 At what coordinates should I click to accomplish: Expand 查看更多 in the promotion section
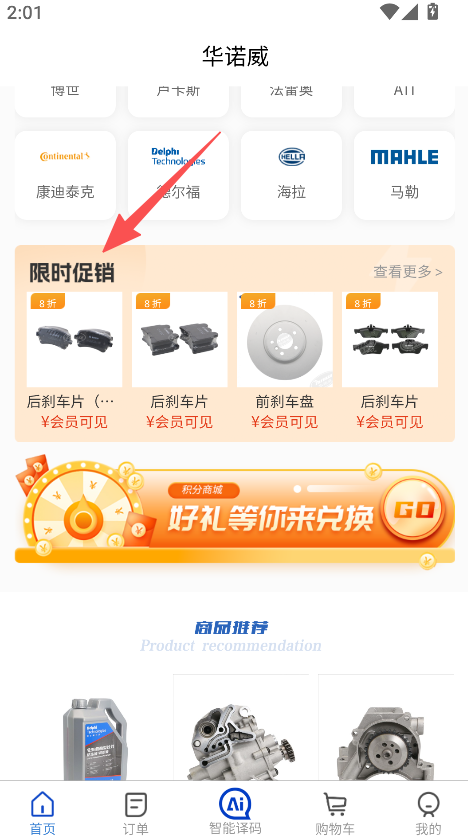coord(407,272)
